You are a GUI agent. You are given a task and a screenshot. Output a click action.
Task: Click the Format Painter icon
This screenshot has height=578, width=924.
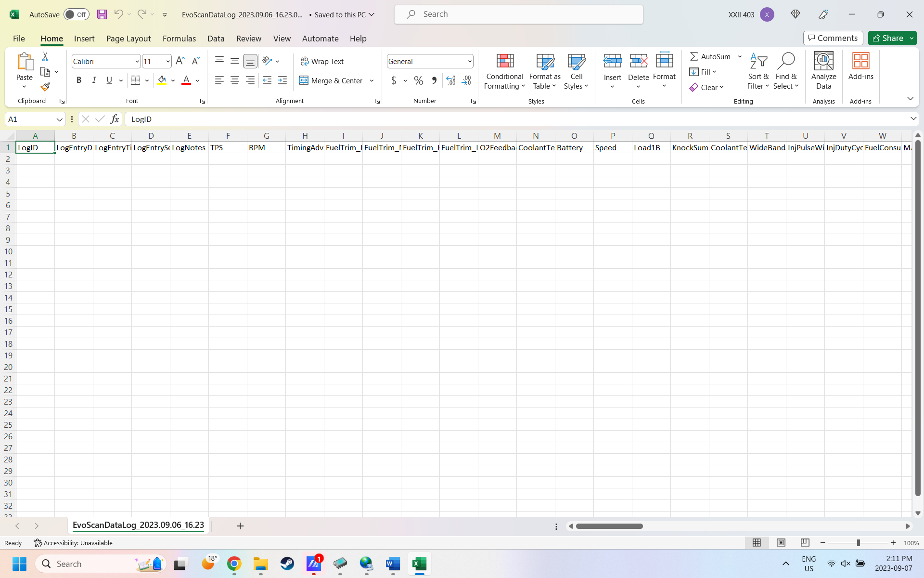(x=45, y=87)
